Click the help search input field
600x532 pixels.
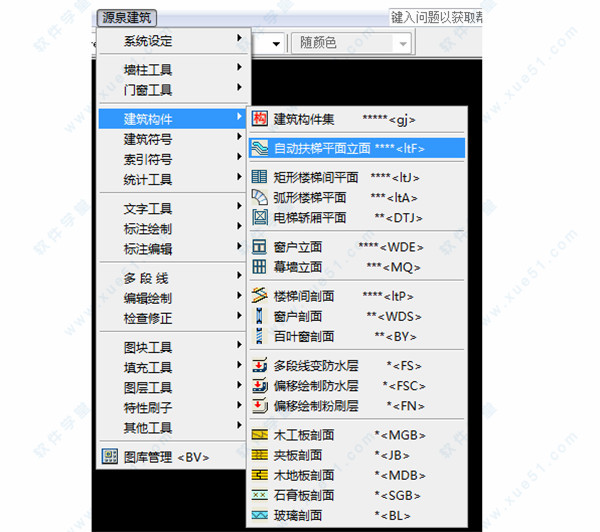click(435, 17)
